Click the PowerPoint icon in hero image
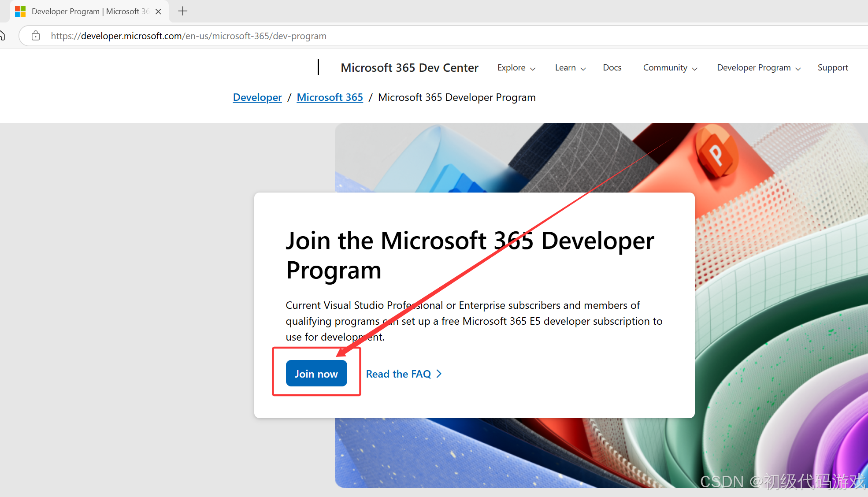 click(716, 155)
